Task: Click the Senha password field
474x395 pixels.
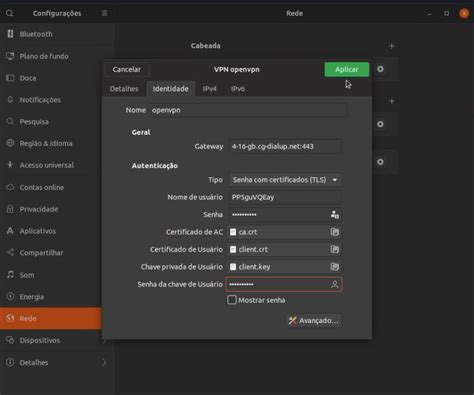Action: [x=285, y=214]
